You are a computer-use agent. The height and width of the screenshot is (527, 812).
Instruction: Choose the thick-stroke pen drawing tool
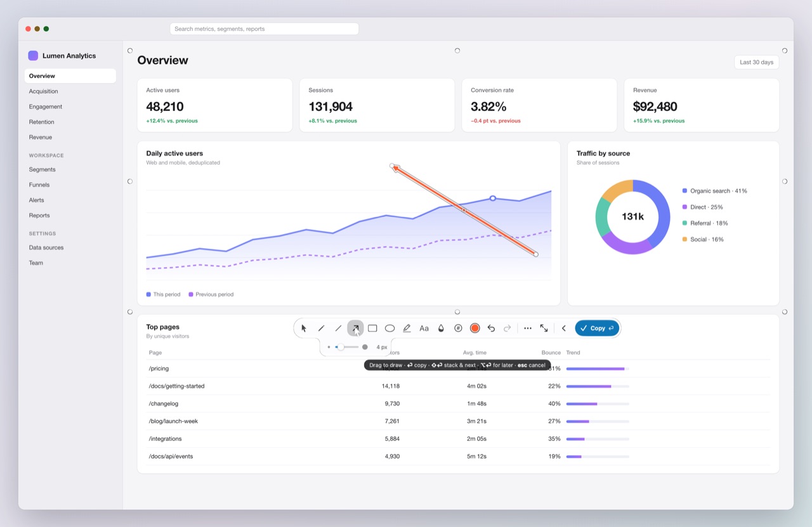click(321, 328)
